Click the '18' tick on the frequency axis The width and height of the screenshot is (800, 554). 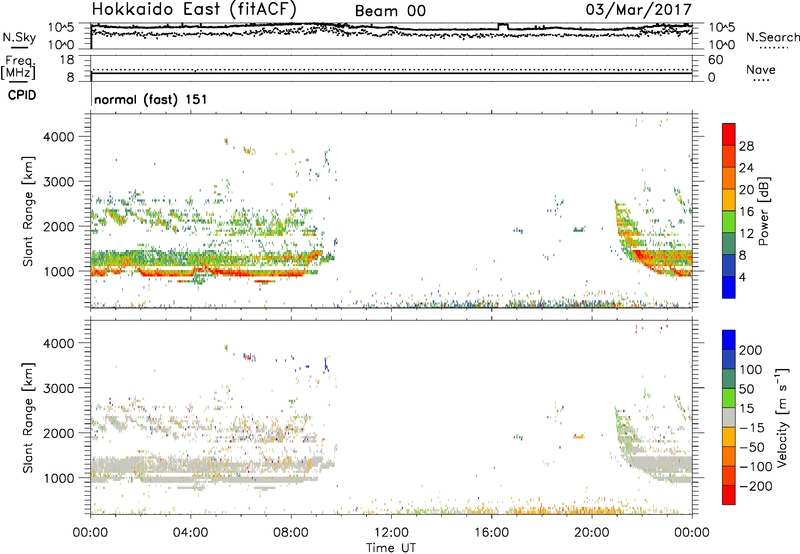coord(67,60)
